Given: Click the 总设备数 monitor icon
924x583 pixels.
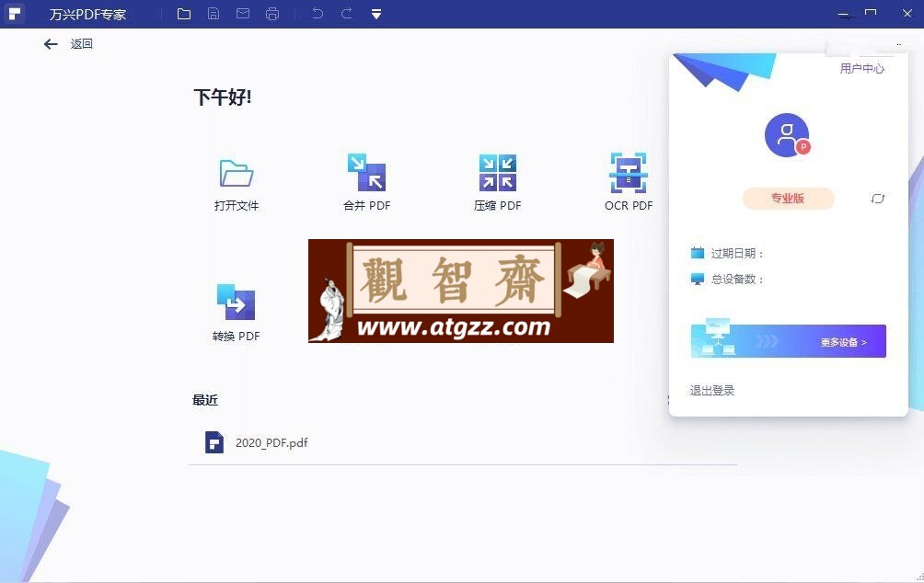Looking at the screenshot, I should (697, 279).
